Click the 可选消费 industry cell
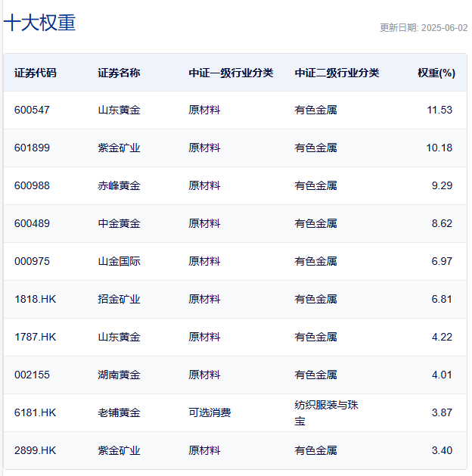The image size is (472, 476). pos(210,412)
